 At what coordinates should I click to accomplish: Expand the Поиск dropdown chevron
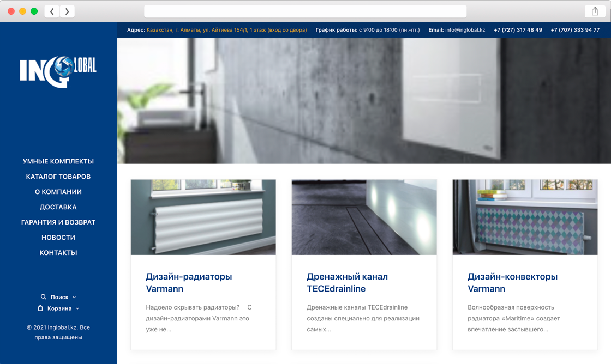tap(74, 297)
